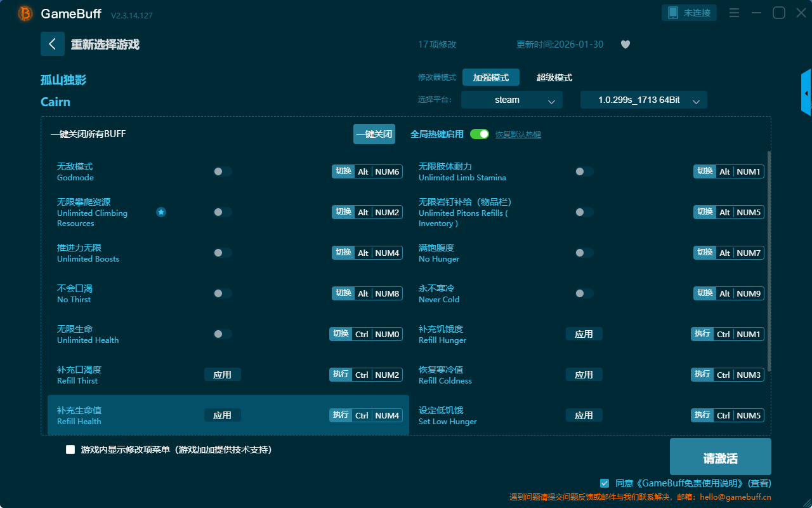Click the restore default hotkeys link
This screenshot has height=508, width=812.
point(518,135)
